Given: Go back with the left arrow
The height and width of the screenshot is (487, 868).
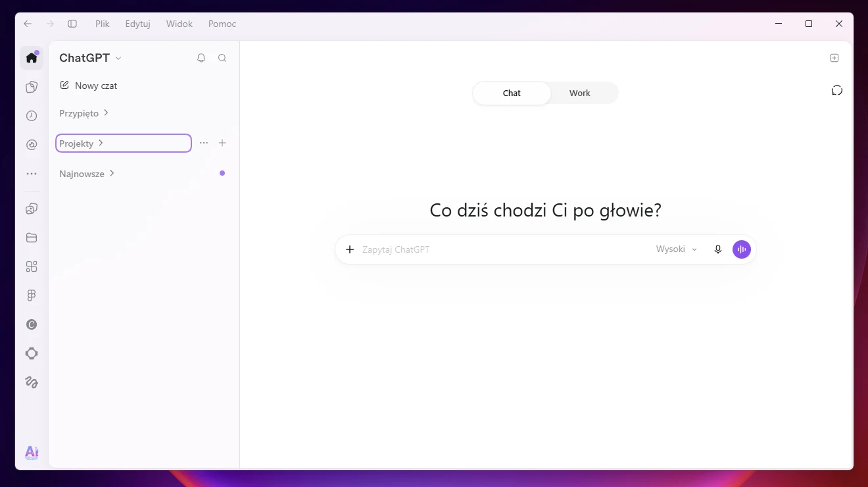Looking at the screenshot, I should [28, 24].
